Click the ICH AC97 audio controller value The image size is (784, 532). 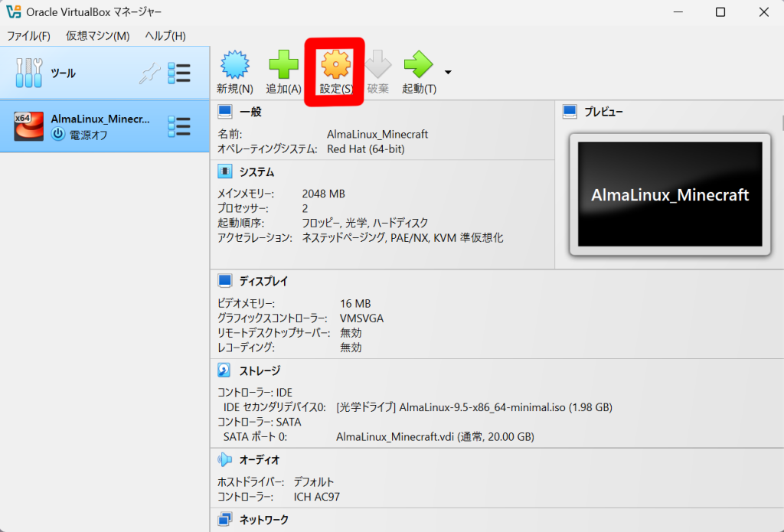pos(316,497)
